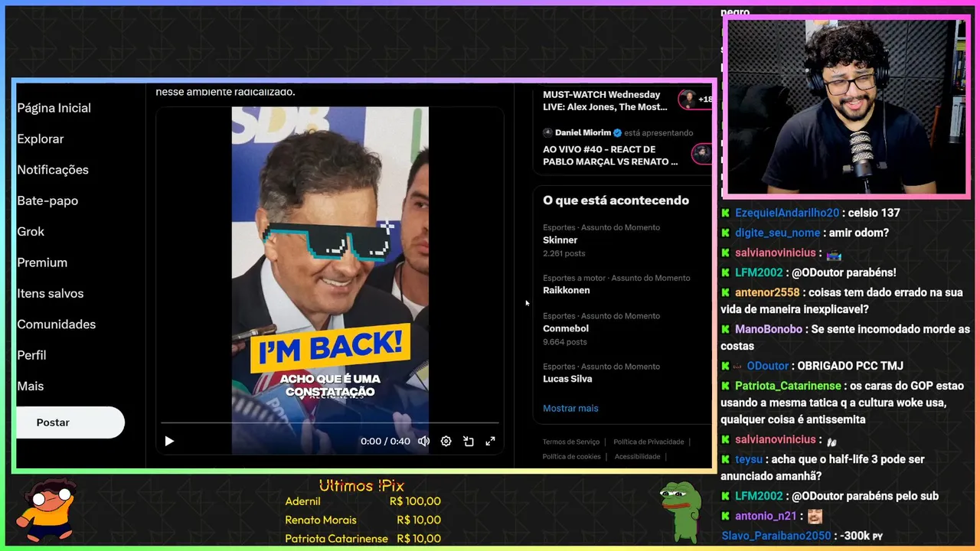Click antonio_n21 chat username
980x551 pixels.
pos(766,516)
